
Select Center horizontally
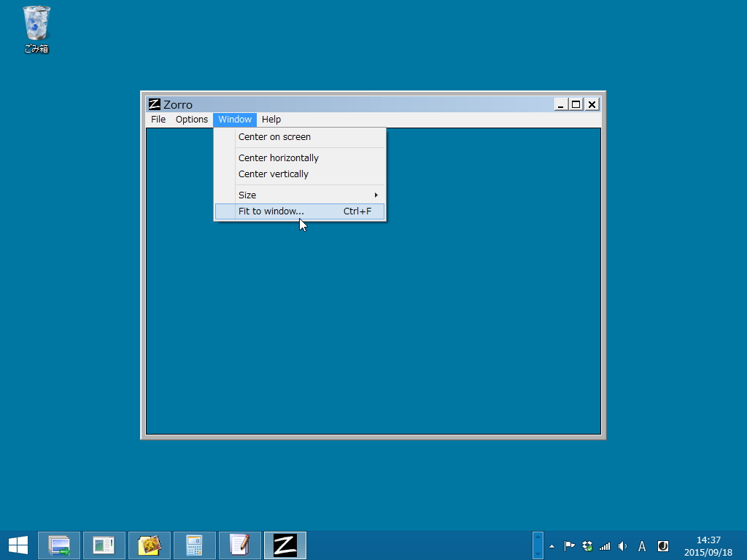tap(300, 158)
